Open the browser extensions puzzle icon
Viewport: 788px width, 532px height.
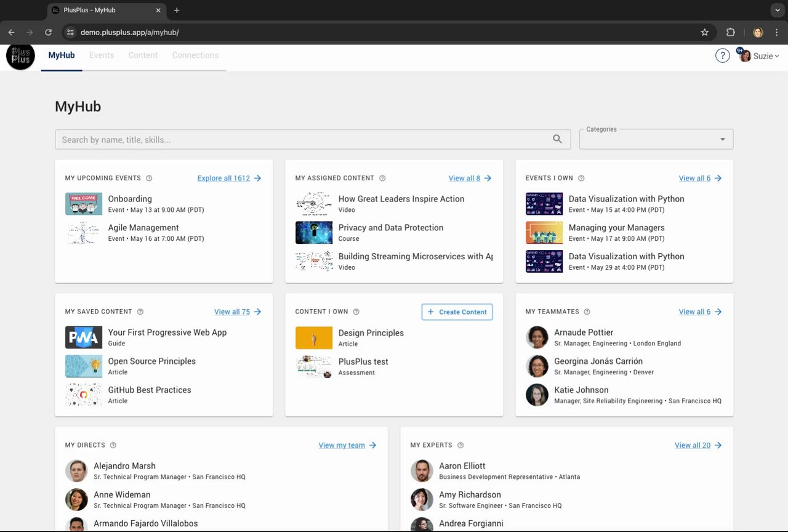731,33
